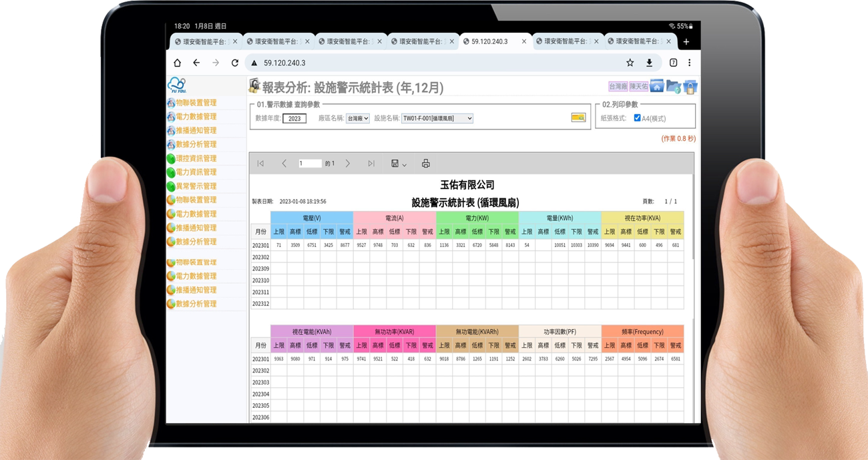Viewport: 868px width, 460px height.
Task: Click the 無功電能(KVARh) column group header
Action: 477,332
